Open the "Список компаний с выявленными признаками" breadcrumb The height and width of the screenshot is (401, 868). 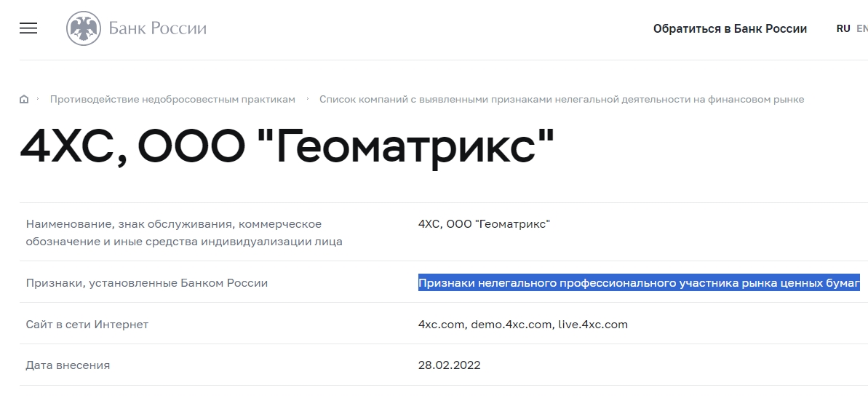pyautogui.click(x=561, y=100)
